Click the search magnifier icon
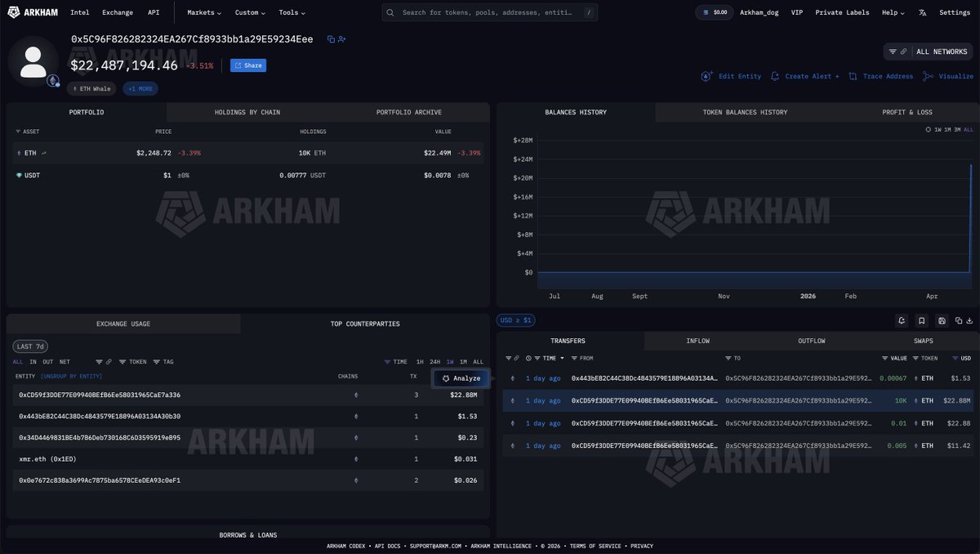Screen dimensions: 980x554 pos(391,12)
